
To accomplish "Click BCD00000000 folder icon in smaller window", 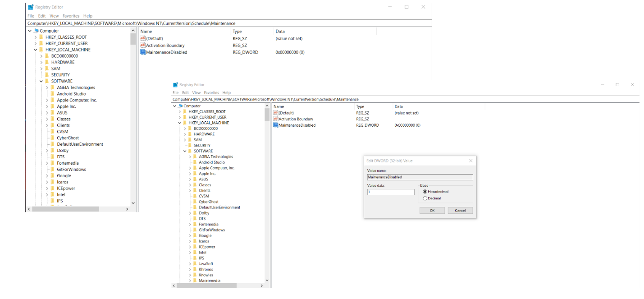I will 47,56.
